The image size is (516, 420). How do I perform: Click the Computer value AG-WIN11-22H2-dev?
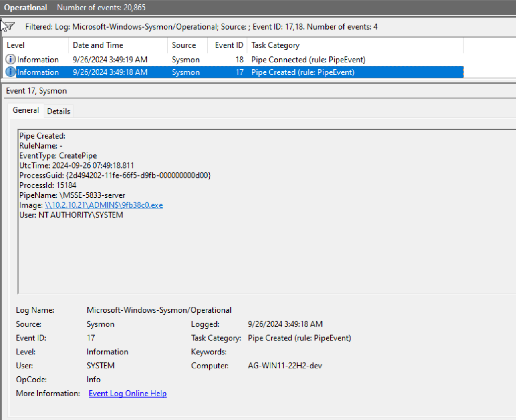click(x=285, y=366)
